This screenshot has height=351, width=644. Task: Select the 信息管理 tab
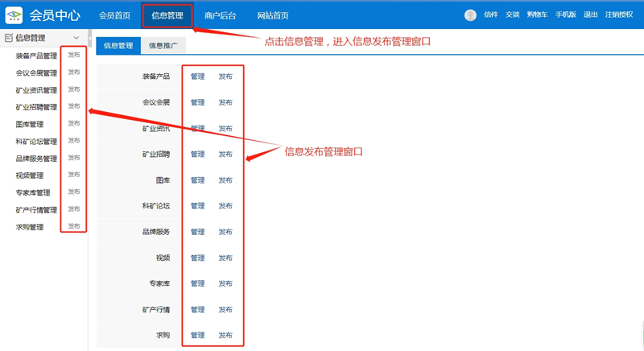[x=118, y=46]
